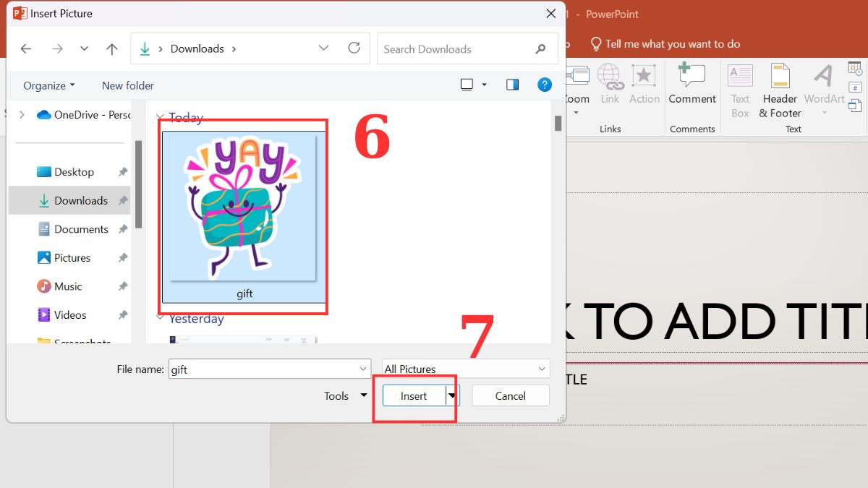
Task: Expand the address bar history dropdown
Action: [323, 48]
